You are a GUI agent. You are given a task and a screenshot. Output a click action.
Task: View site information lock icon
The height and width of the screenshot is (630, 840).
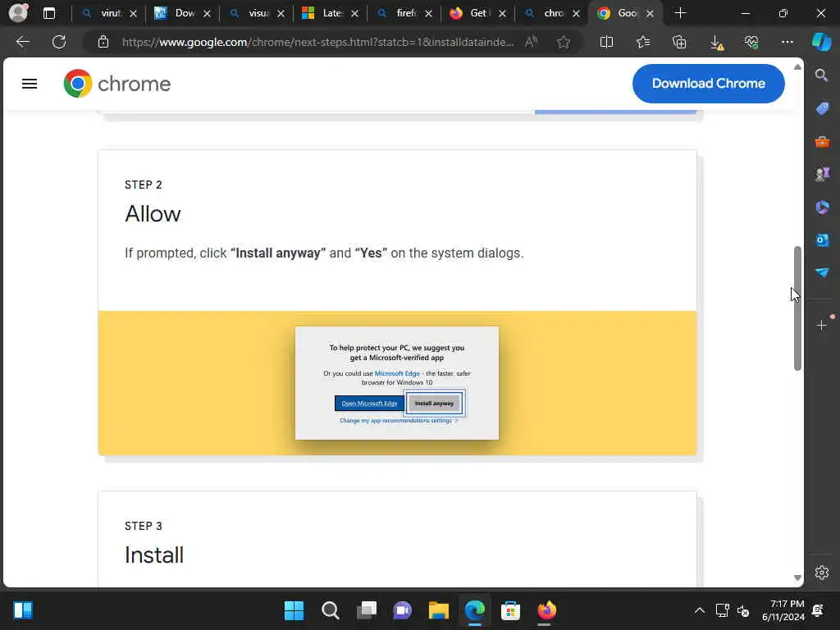pyautogui.click(x=103, y=42)
